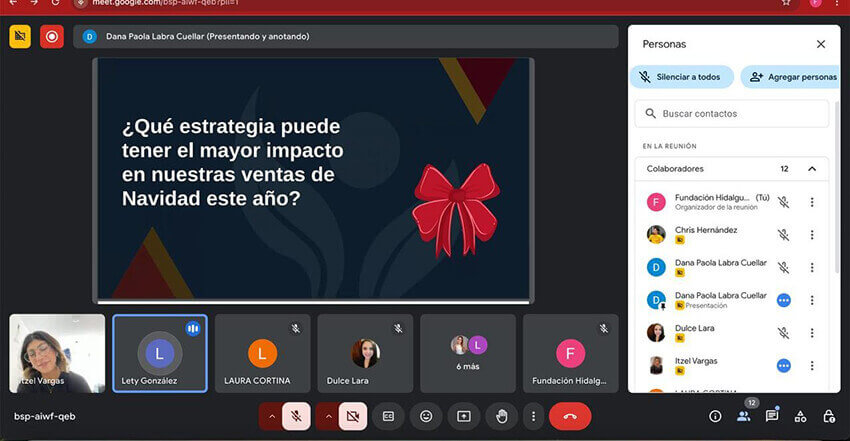The height and width of the screenshot is (441, 850).
Task: Toggle the camera off button
Action: coord(352,416)
